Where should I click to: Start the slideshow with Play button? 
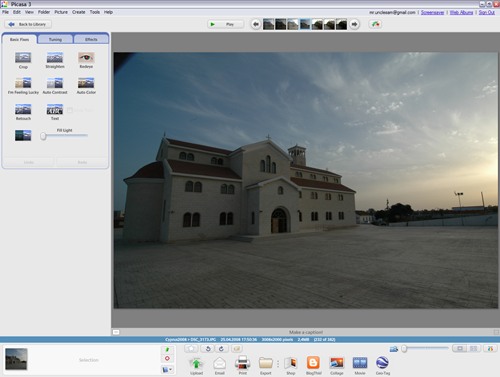click(x=225, y=24)
